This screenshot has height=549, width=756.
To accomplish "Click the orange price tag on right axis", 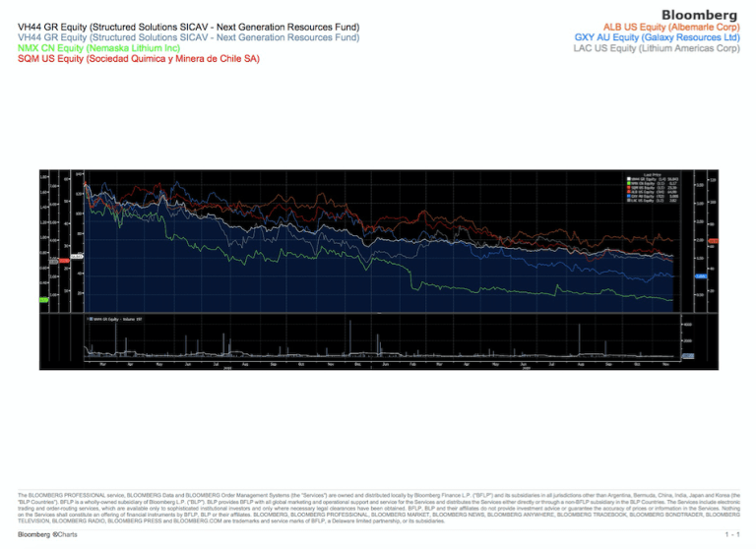I will (713, 239).
